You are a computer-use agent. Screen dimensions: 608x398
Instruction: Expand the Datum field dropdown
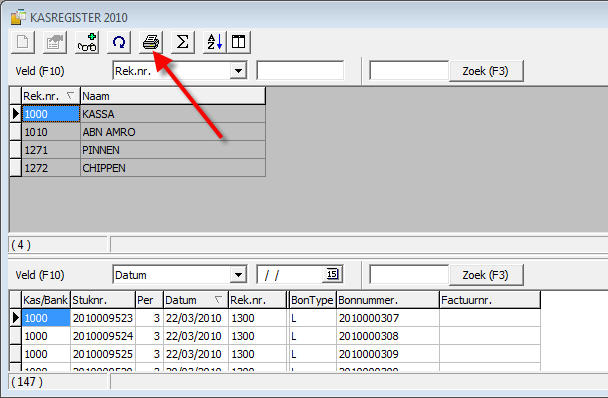pyautogui.click(x=238, y=275)
